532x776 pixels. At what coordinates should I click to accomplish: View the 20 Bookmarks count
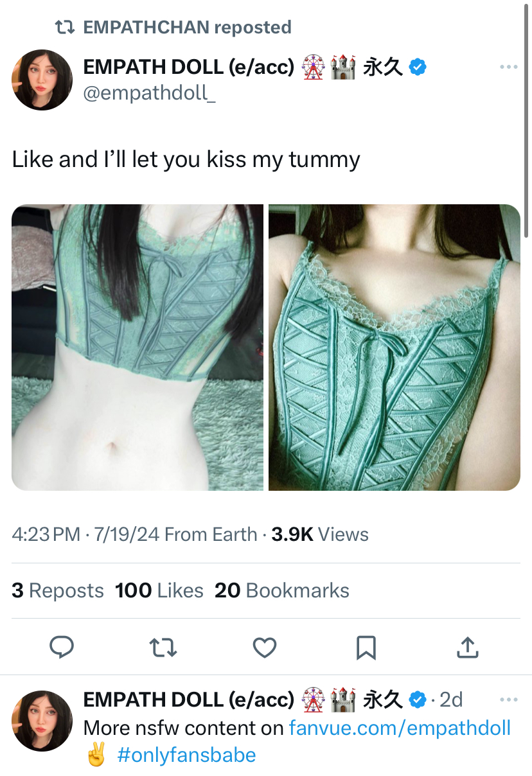pyautogui.click(x=282, y=590)
